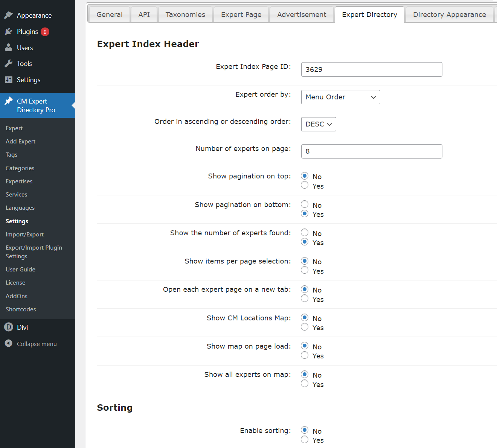This screenshot has width=497, height=448.
Task: Click the Settings sliders icon in sidebar
Action: [9, 80]
